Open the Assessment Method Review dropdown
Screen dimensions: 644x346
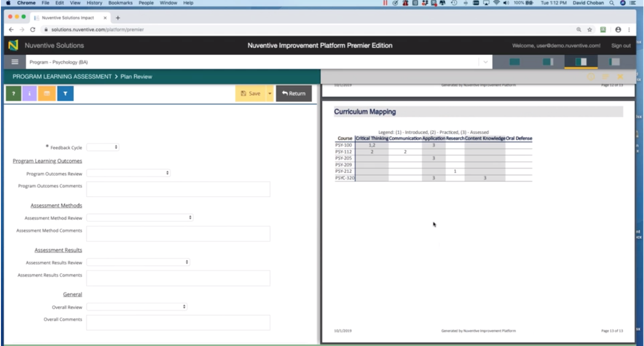tap(140, 218)
